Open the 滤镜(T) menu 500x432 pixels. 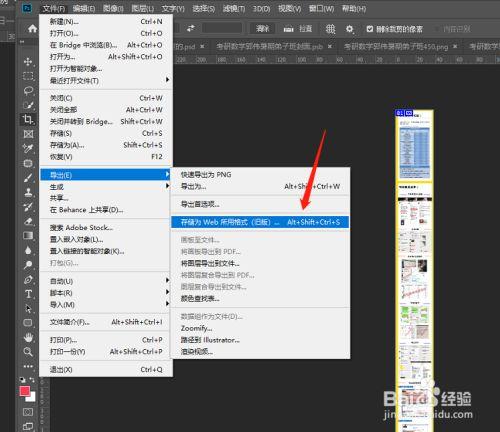234,8
